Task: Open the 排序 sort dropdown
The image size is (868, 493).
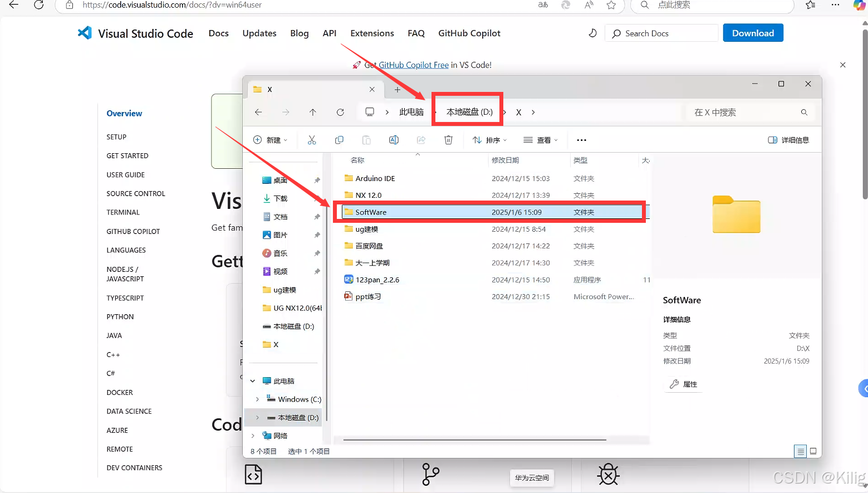Action: pos(489,140)
